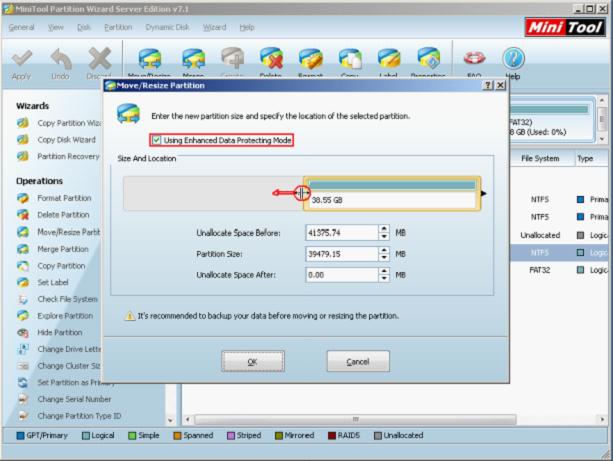The height and width of the screenshot is (461, 613).
Task: Open the Help menu in the menu bar
Action: coord(247,27)
